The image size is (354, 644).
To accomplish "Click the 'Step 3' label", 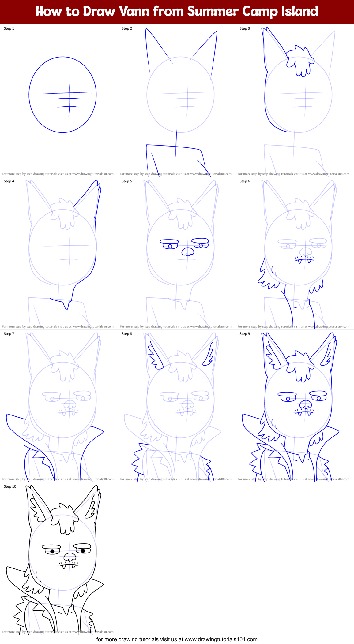I will click(x=245, y=28).
